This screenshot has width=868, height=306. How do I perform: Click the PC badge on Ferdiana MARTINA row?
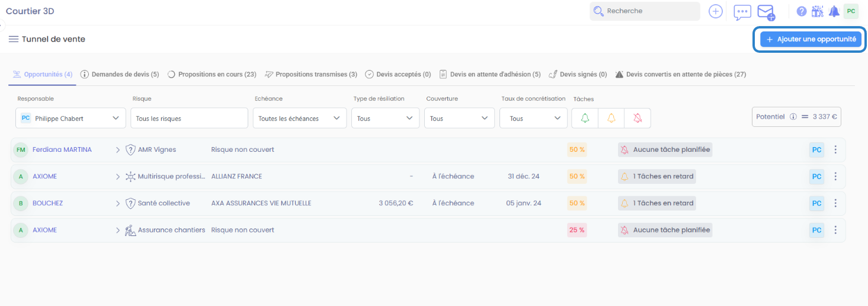click(x=816, y=150)
